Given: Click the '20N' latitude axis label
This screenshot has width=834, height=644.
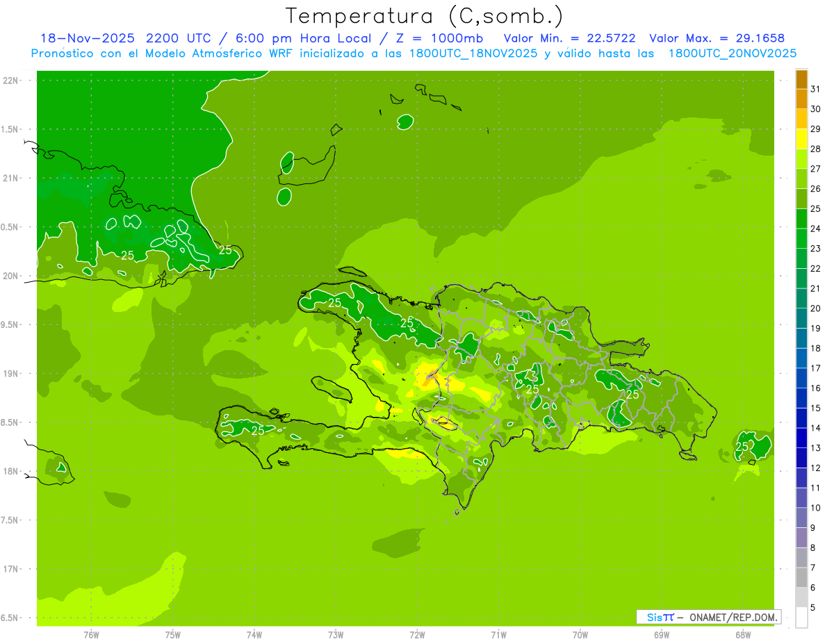Looking at the screenshot, I should 11,276.
